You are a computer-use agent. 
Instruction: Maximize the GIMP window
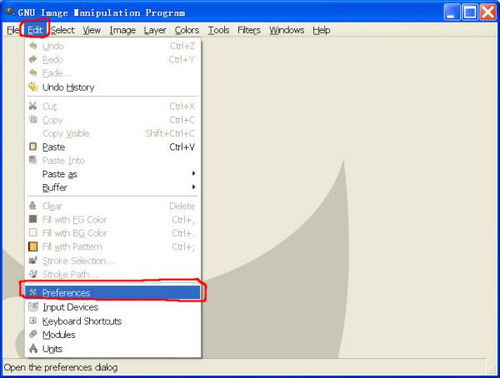[x=470, y=13]
